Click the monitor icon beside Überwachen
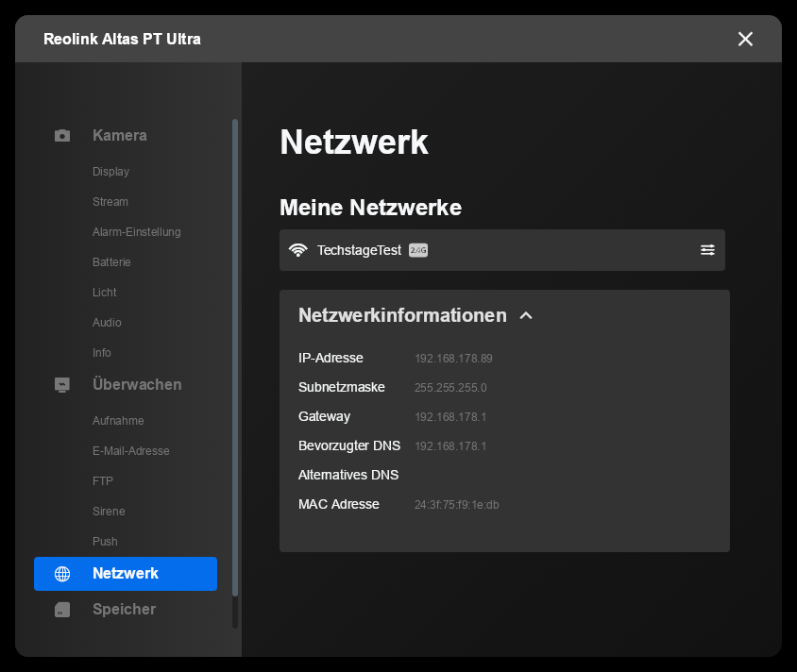The width and height of the screenshot is (797, 672). pos(62,385)
